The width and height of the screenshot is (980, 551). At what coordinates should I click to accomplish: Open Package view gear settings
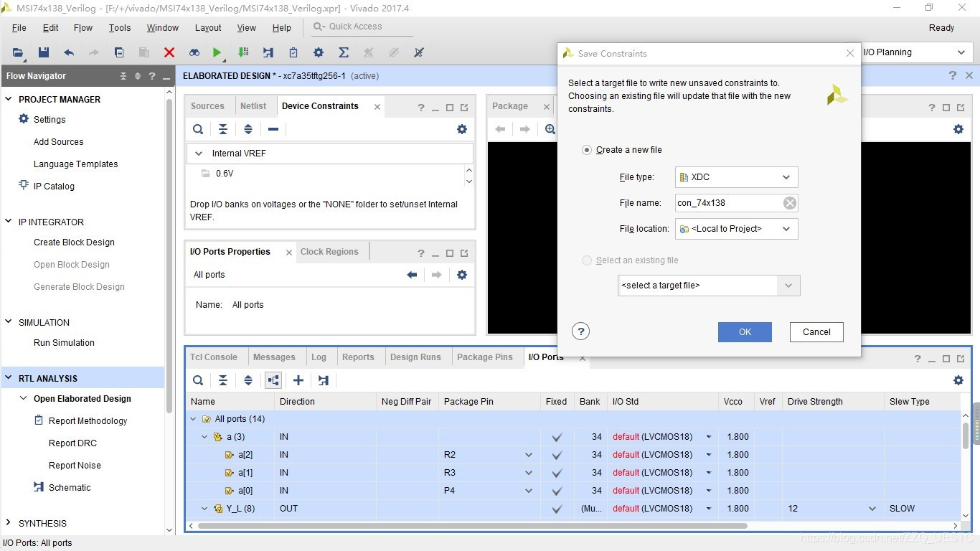coord(958,129)
